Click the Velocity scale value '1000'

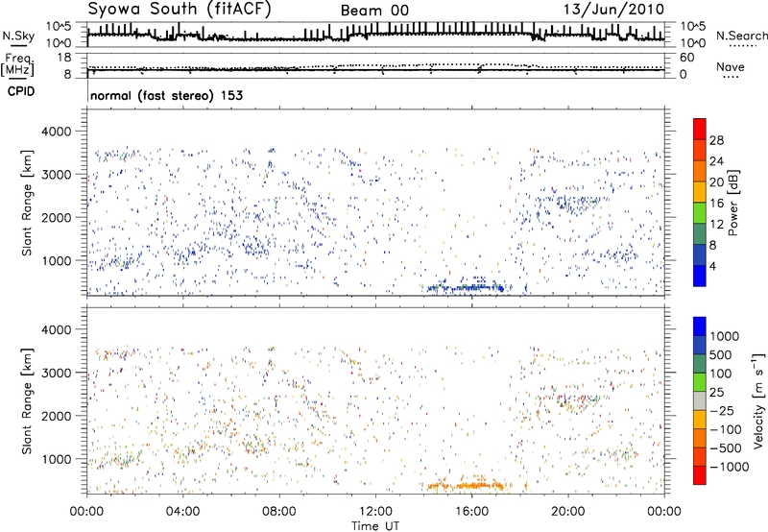[x=724, y=336]
